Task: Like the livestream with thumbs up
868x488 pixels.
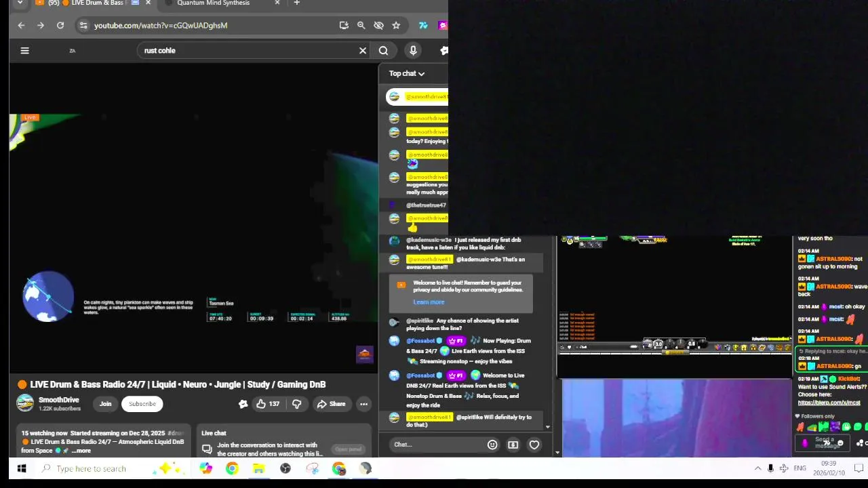Action: tap(268, 404)
